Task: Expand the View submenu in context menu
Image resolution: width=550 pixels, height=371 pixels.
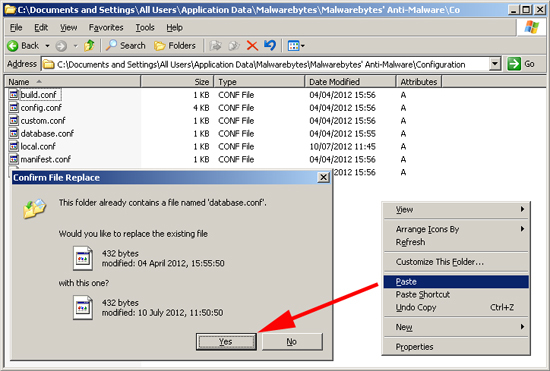Action: pos(522,209)
